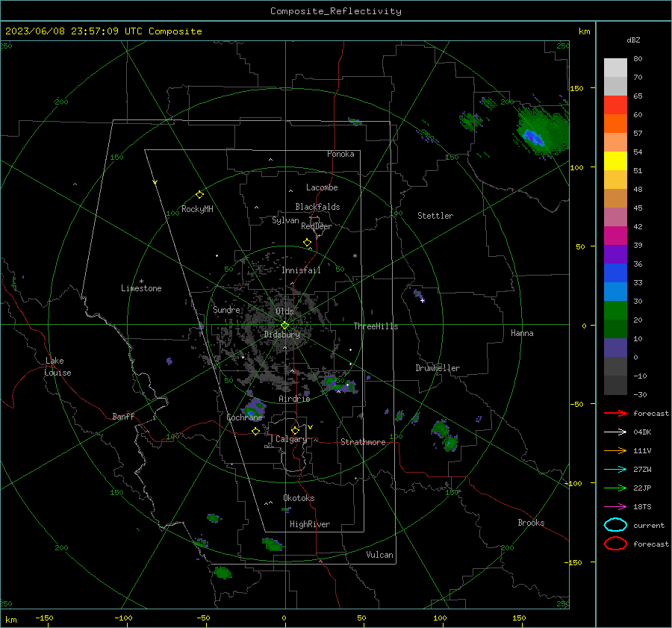Image resolution: width=672 pixels, height=628 pixels.
Task: Click the ThreeHills city label
Action: click(376, 326)
